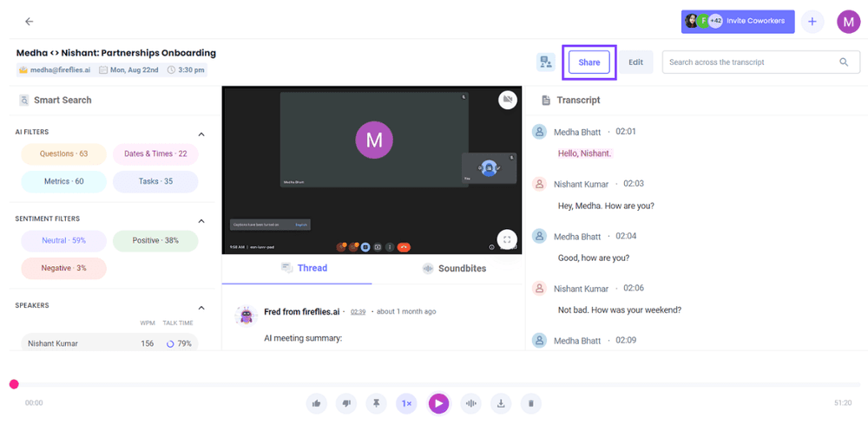
Task: Click the back arrow icon
Action: (x=30, y=22)
